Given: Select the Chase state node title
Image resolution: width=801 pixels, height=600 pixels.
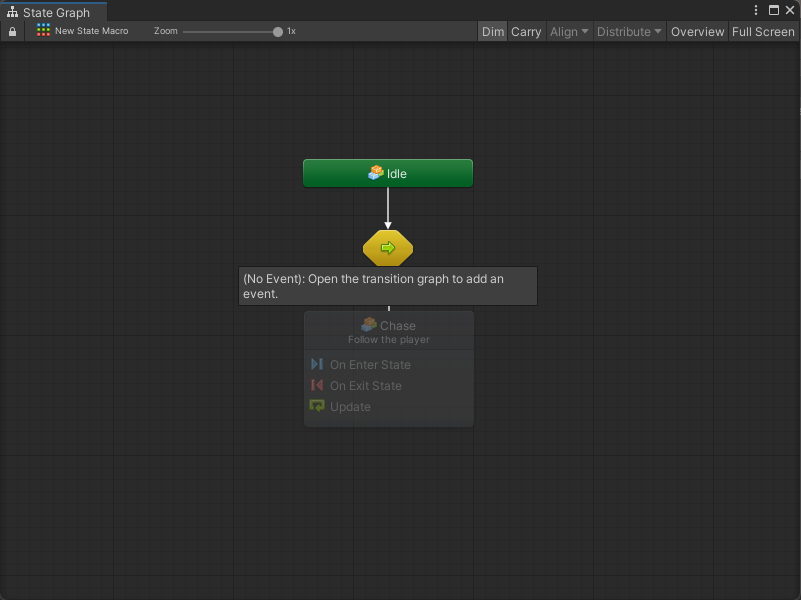Looking at the screenshot, I should (x=397, y=326).
